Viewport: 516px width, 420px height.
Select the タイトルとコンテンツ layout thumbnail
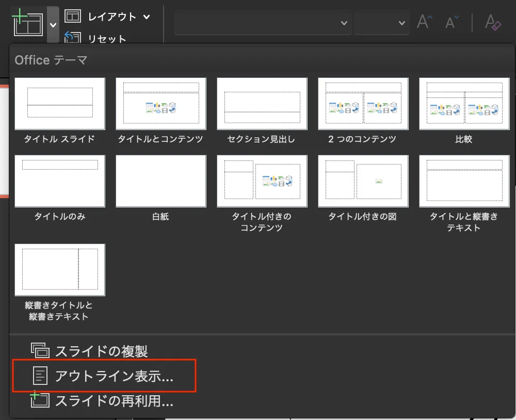[x=161, y=104]
